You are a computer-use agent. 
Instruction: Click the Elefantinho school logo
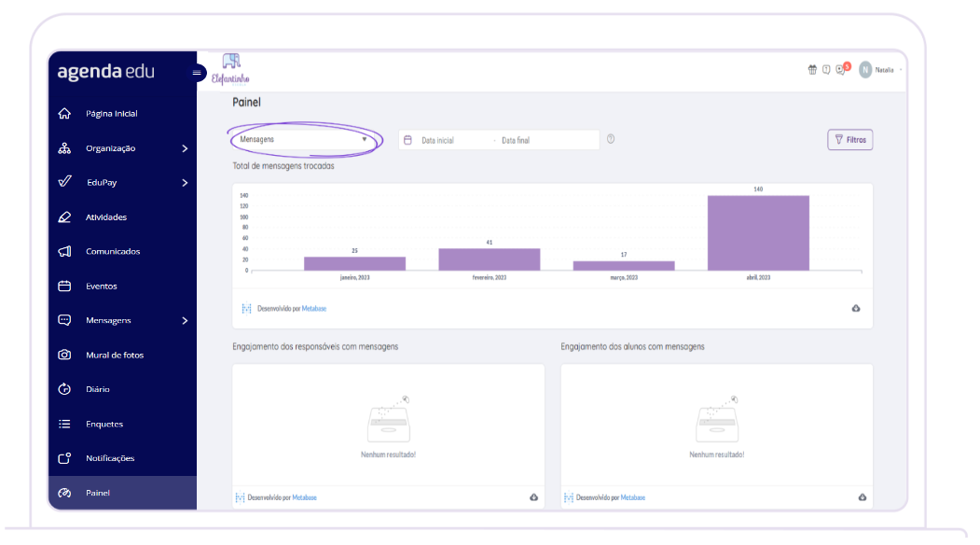230,69
